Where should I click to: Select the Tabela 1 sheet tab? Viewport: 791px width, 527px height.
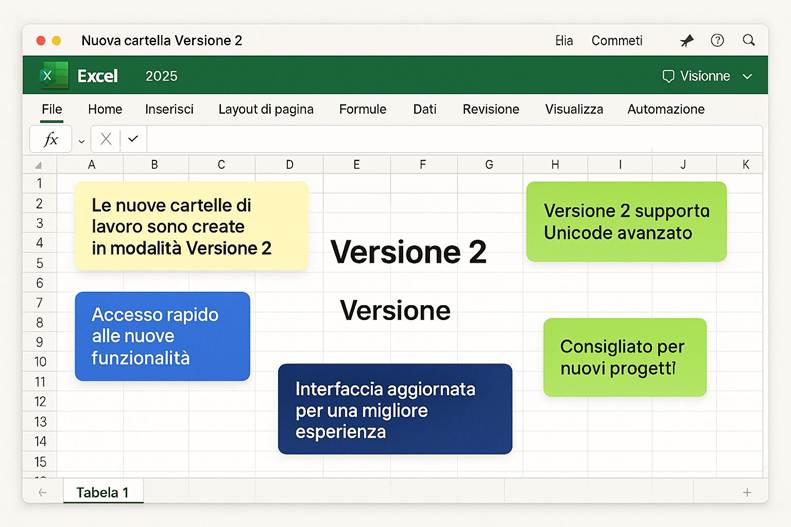coord(103,492)
